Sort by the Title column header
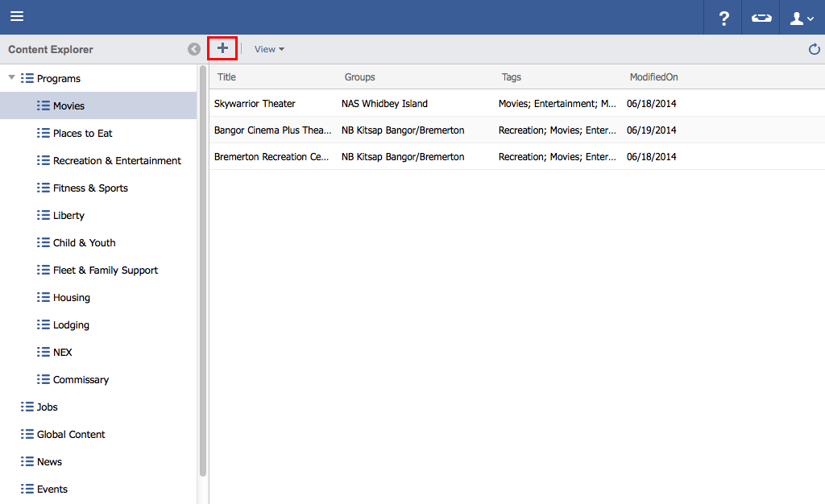825x504 pixels. (x=227, y=77)
